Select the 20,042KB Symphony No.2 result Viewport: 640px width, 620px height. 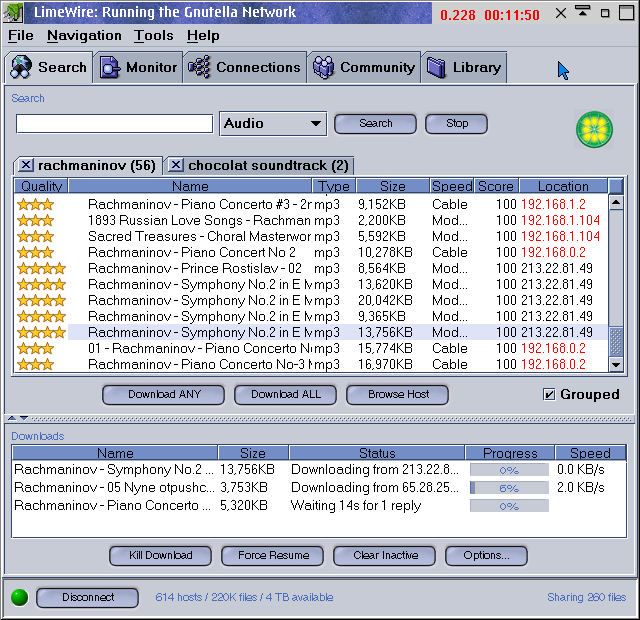point(311,300)
